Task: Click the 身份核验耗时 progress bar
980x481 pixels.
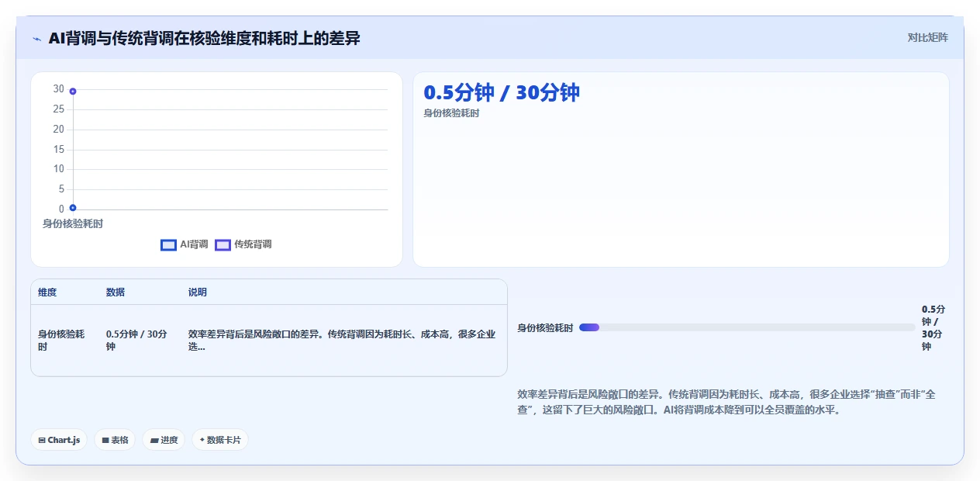Action: click(x=747, y=327)
